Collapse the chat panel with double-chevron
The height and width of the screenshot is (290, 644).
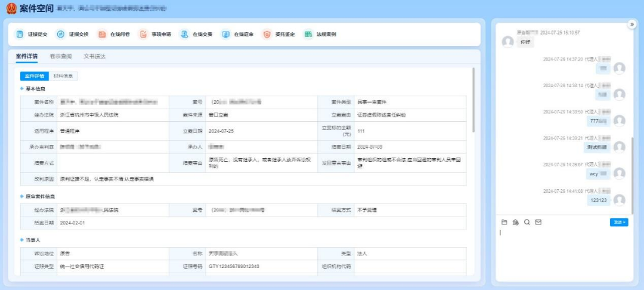(632, 24)
